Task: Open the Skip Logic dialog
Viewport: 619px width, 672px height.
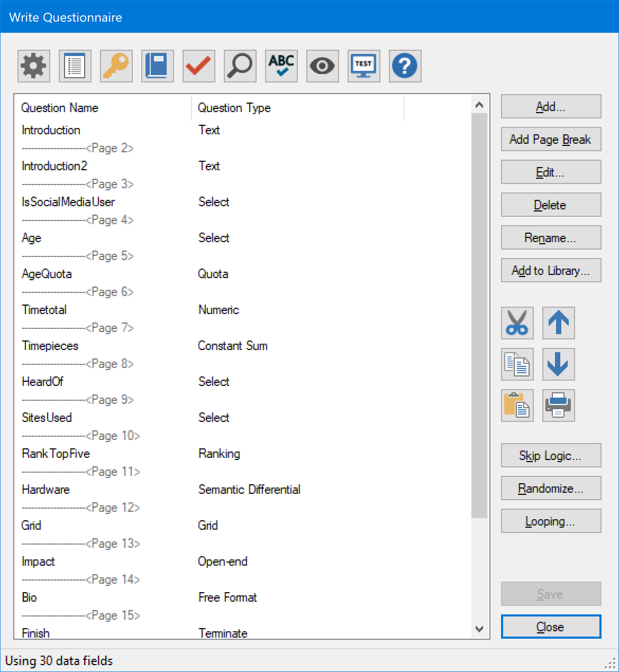Action: pos(551,456)
